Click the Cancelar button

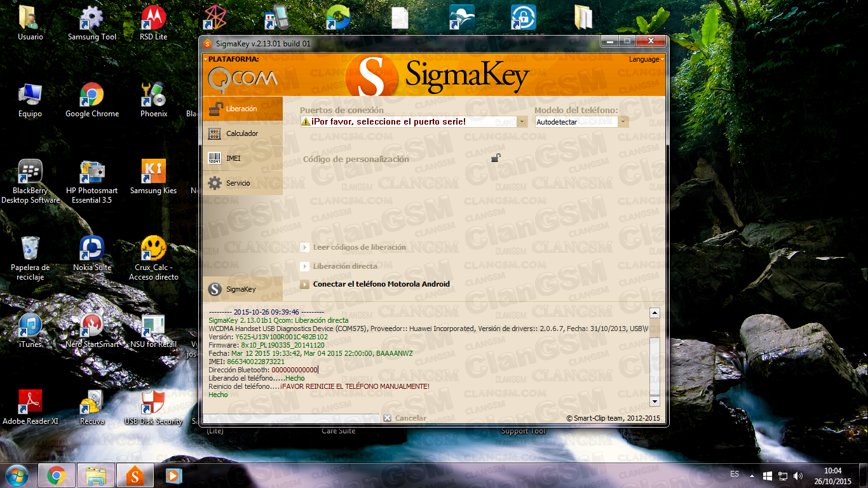405,418
